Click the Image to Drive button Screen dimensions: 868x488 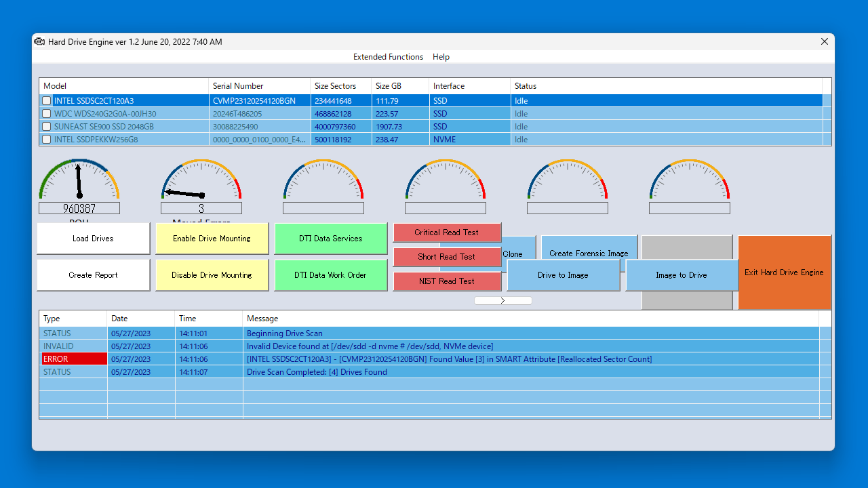(681, 275)
